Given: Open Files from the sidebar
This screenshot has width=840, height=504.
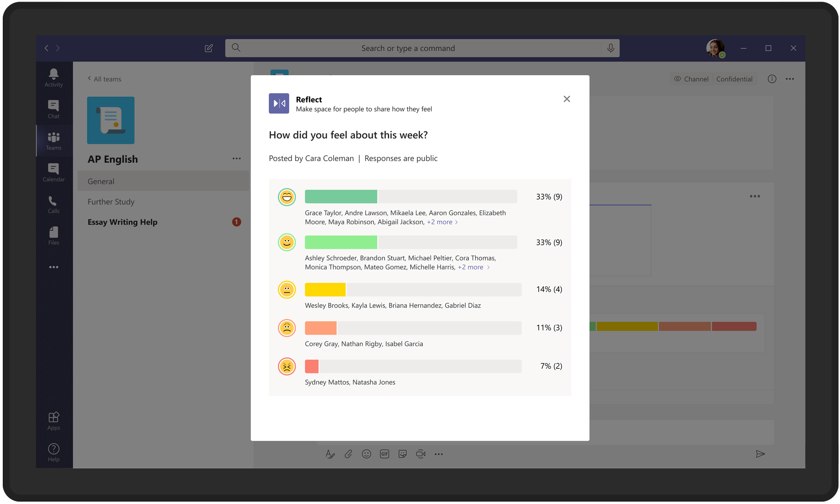Looking at the screenshot, I should (x=54, y=236).
